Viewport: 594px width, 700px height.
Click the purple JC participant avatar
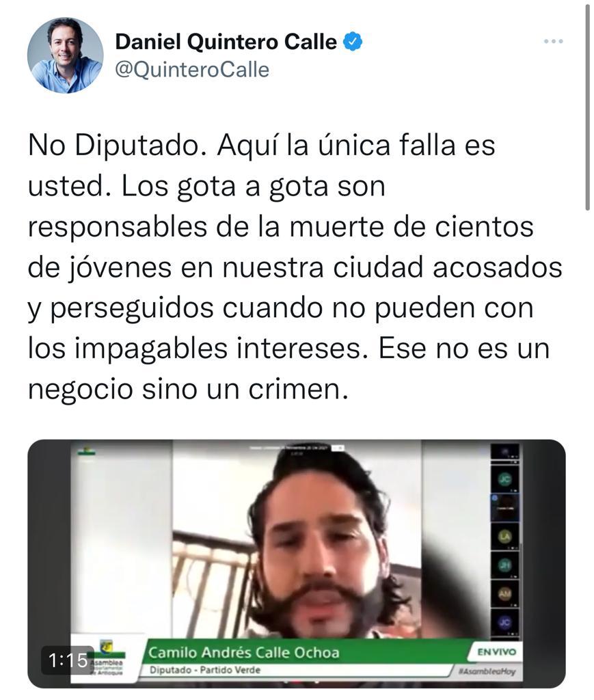(x=504, y=622)
